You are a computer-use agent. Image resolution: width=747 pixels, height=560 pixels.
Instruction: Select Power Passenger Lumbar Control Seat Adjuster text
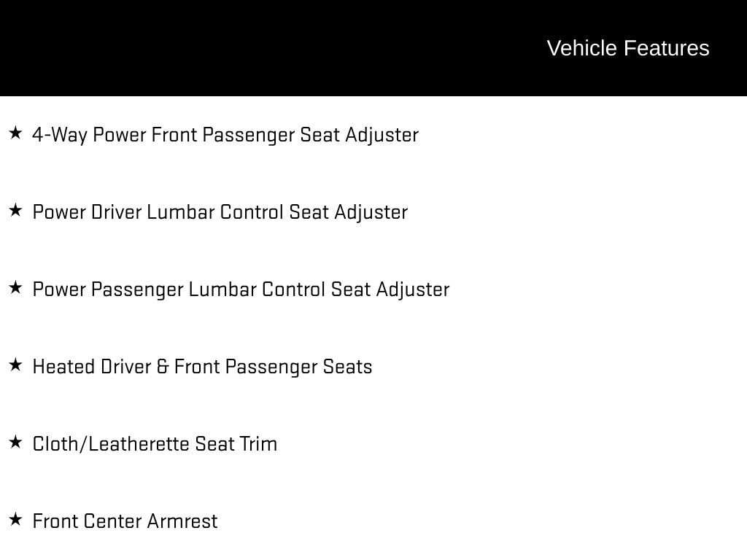(x=241, y=289)
